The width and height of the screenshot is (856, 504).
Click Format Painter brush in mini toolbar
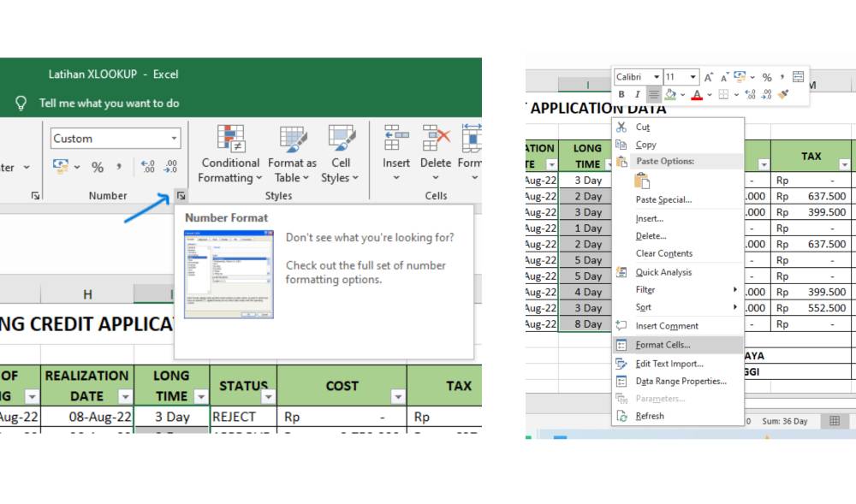point(783,94)
